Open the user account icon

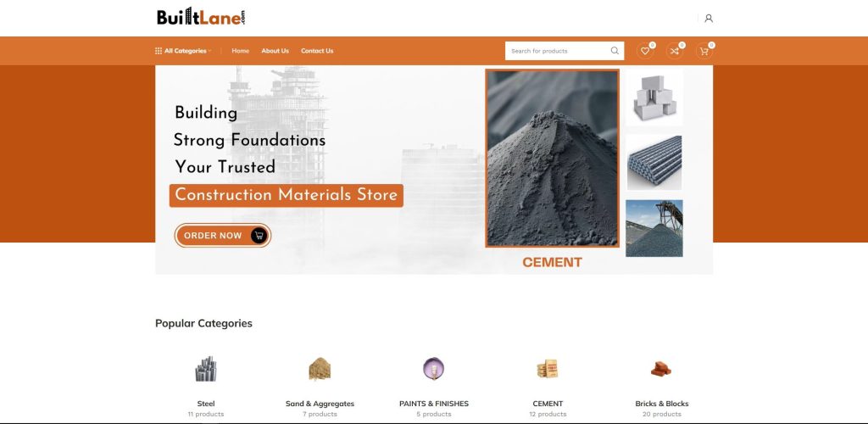708,19
